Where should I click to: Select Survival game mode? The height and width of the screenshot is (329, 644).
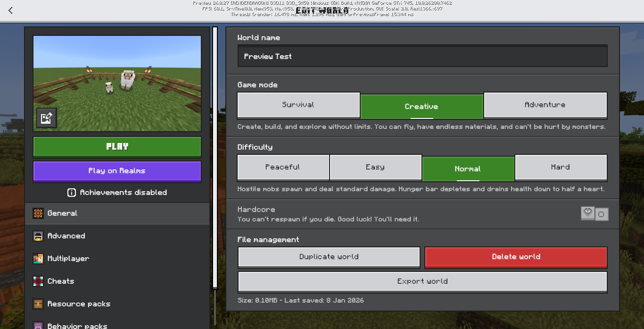(x=298, y=105)
